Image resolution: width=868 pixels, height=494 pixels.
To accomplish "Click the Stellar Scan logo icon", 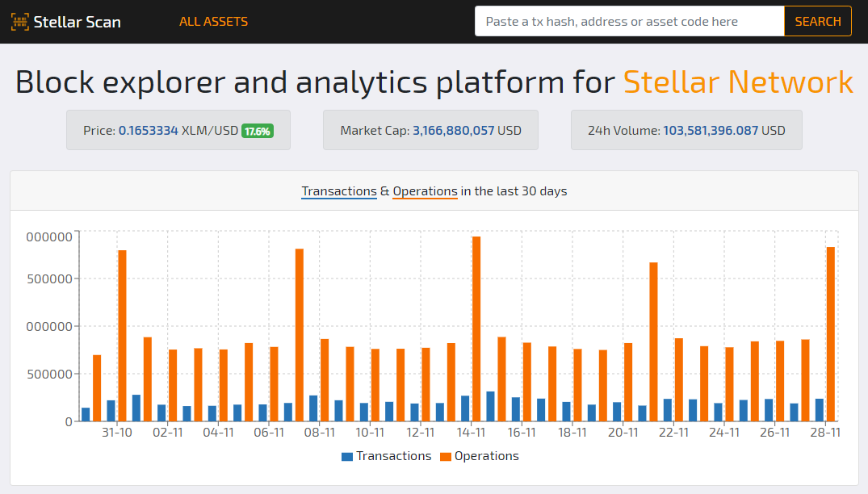I will click(20, 22).
